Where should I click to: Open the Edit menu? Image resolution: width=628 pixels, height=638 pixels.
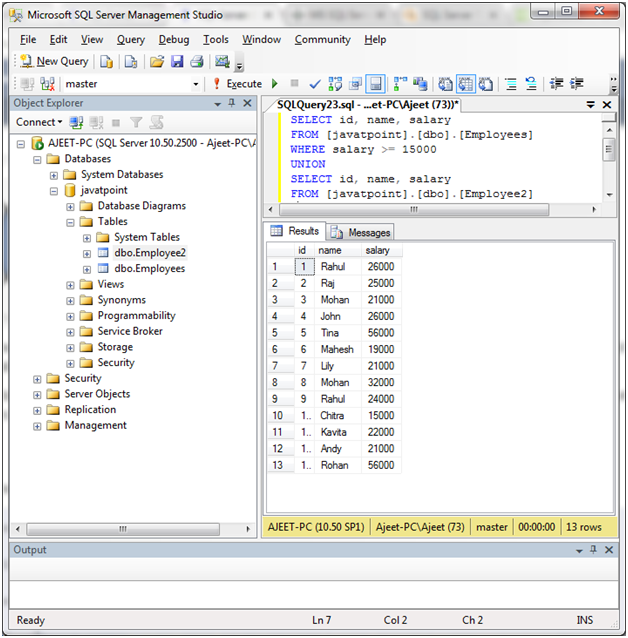[x=58, y=39]
